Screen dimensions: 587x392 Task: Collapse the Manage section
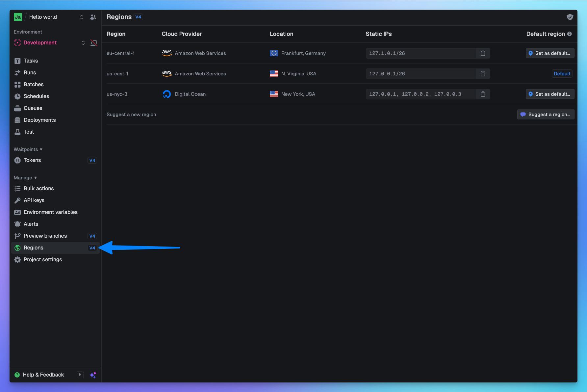[x=25, y=178]
